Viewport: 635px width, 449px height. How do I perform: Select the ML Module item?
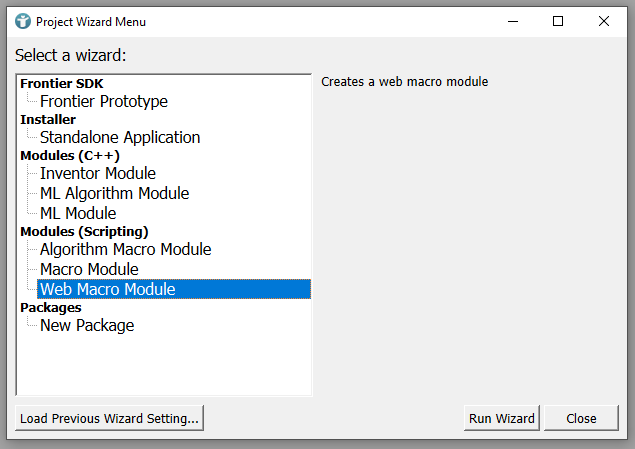pyautogui.click(x=78, y=213)
